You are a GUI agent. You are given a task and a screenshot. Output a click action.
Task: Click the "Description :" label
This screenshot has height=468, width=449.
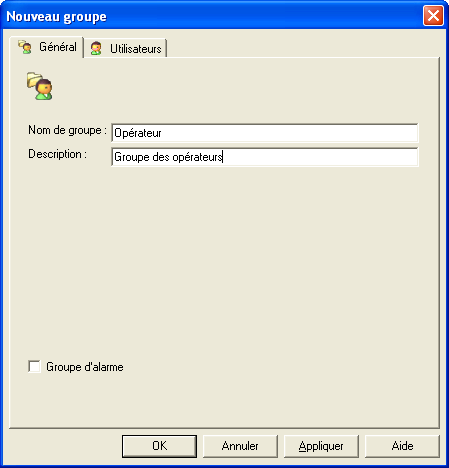tap(57, 154)
